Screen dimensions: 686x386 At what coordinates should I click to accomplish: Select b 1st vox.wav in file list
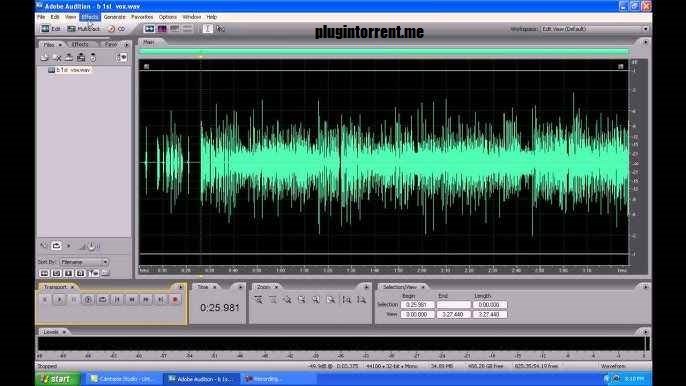[x=70, y=70]
